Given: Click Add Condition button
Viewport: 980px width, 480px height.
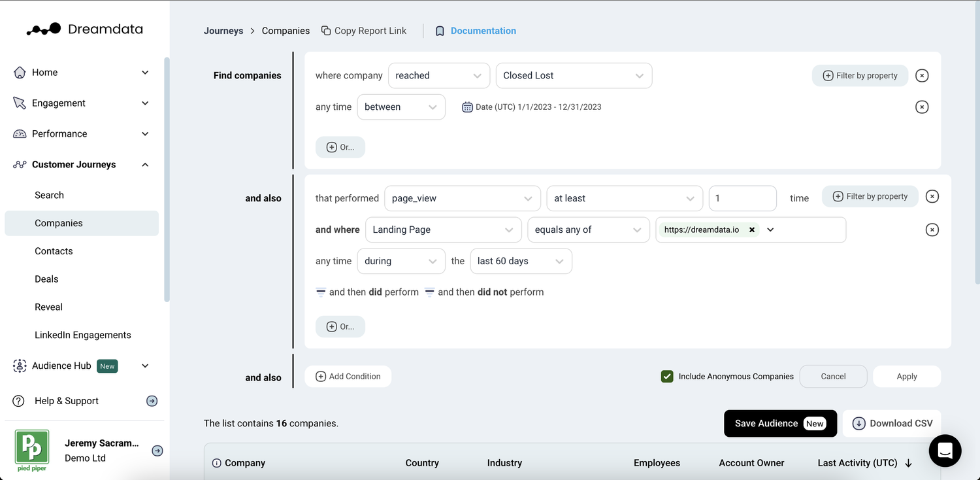Looking at the screenshot, I should pos(348,377).
